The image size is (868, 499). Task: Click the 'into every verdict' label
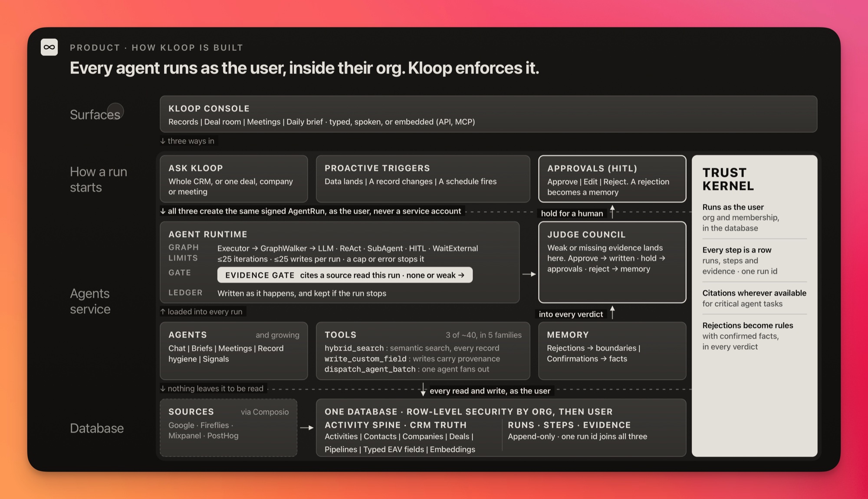(x=571, y=314)
